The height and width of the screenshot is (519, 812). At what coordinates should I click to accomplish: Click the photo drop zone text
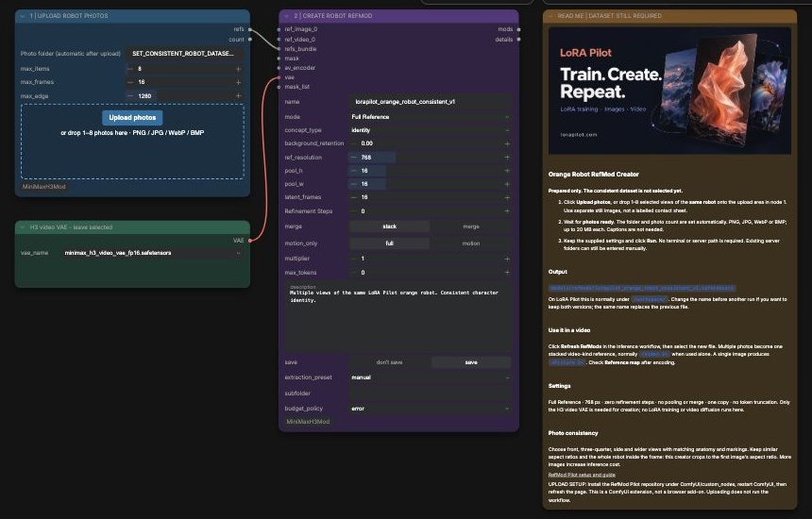pos(132,133)
